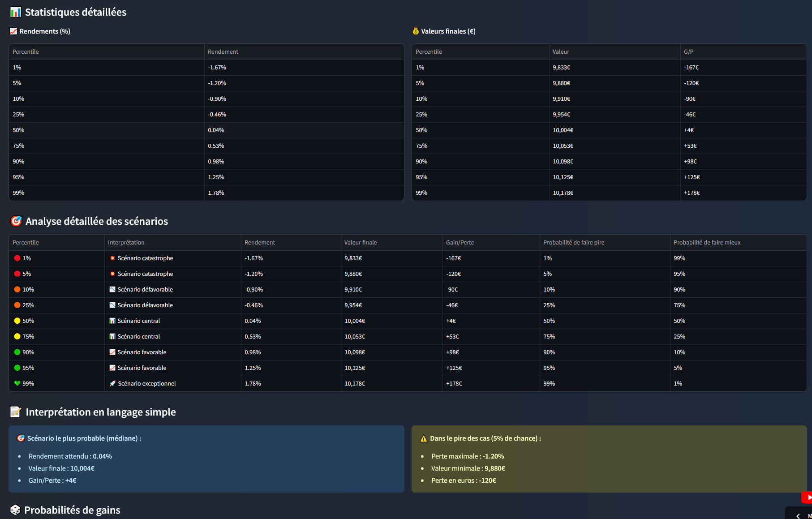Sort by the G/P column header
Screen dimensions: 812x519
(x=688, y=52)
